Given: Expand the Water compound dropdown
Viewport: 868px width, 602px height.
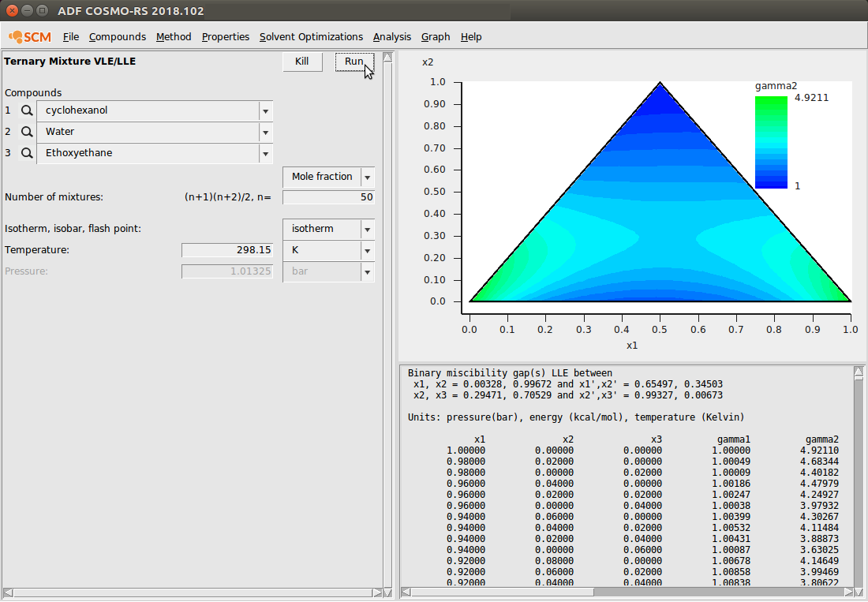Looking at the screenshot, I should click(266, 133).
